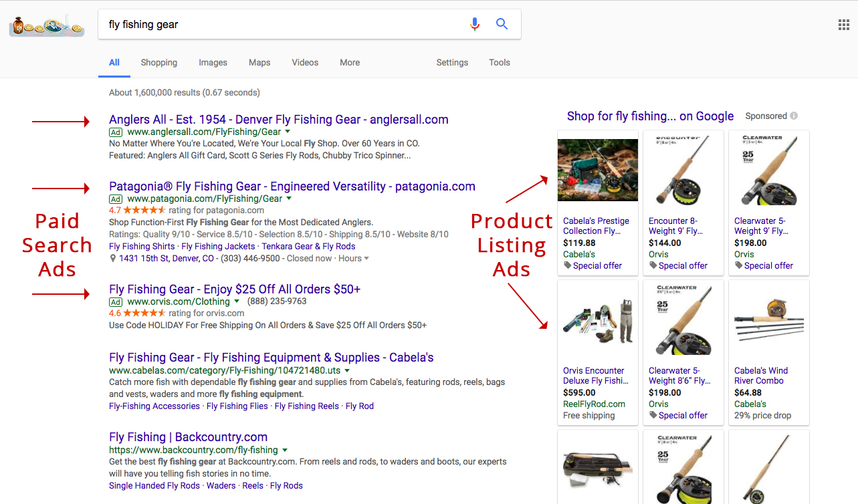Click the Encounter 8-Weight Special offer tag icon

point(653,265)
